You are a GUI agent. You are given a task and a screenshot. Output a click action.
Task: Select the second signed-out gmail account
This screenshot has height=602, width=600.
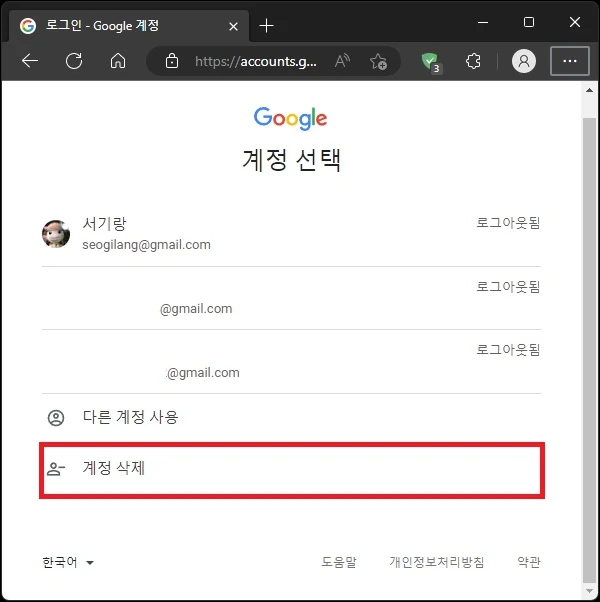291,298
